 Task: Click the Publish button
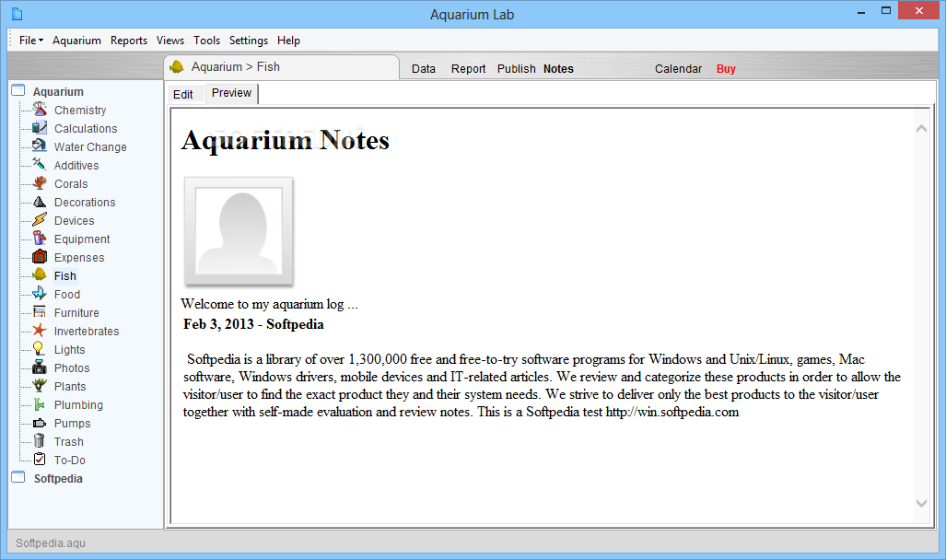click(517, 69)
